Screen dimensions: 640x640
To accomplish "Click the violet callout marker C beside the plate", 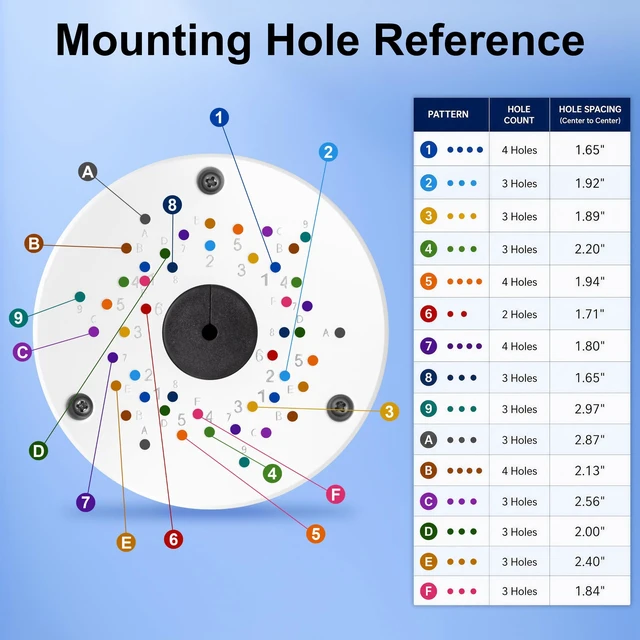I will point(22,352).
